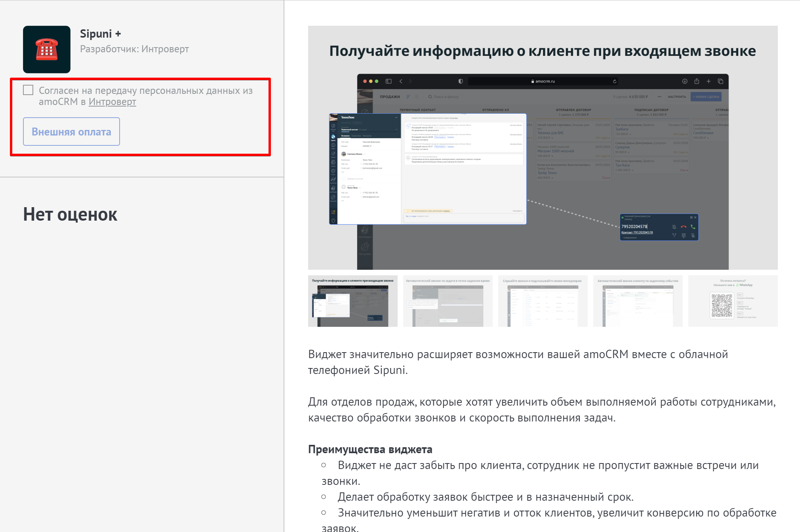800x532 pixels.
Task: Select first thumbnail about incoming call info
Action: [x=353, y=301]
